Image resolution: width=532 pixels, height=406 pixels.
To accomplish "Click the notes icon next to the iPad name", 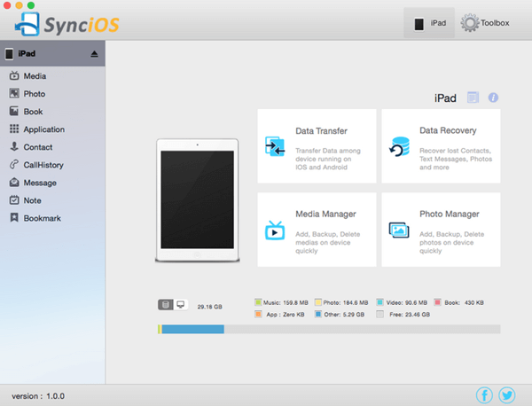I will [473, 98].
